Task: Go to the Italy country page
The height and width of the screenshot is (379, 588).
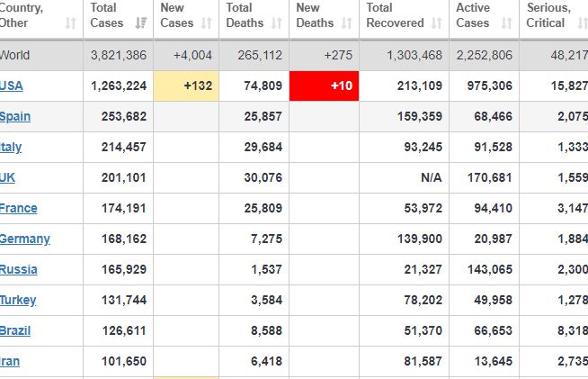Action: 12,147
